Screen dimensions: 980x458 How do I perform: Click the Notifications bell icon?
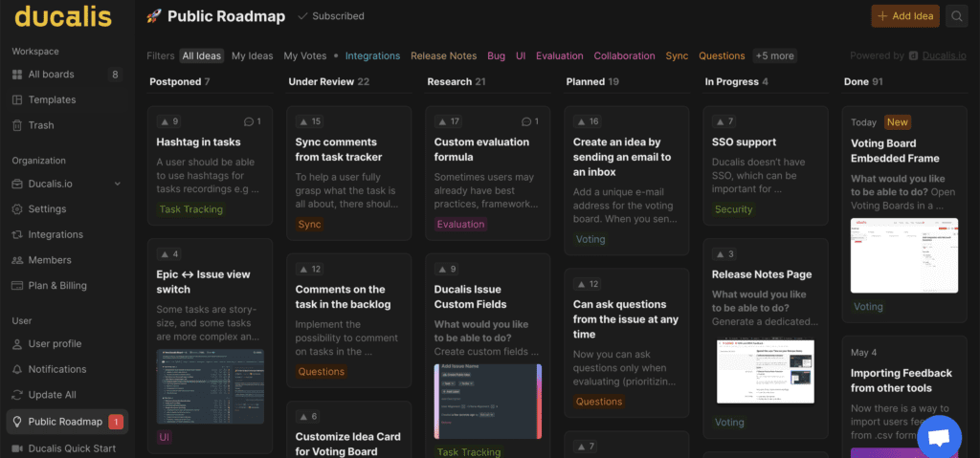(17, 369)
